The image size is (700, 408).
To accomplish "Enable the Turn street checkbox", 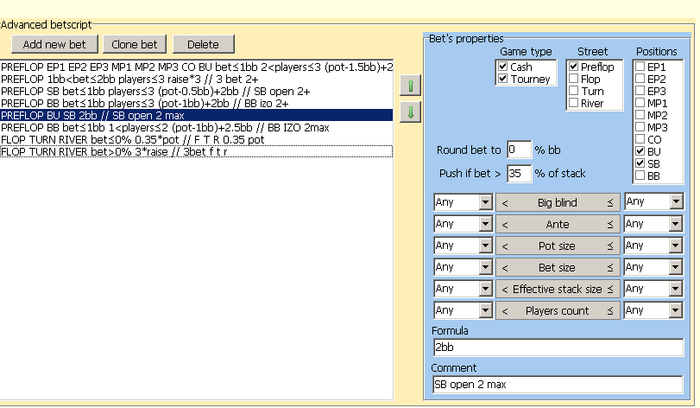I will (574, 91).
